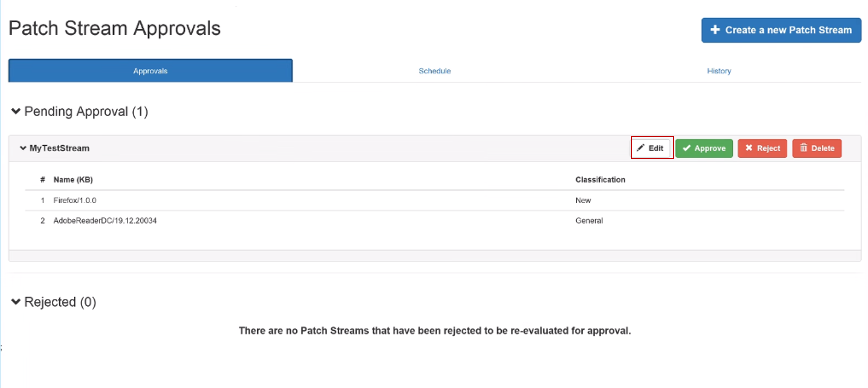This screenshot has width=868, height=388.
Task: Approve the MyTestStream patch stream
Action: [704, 148]
